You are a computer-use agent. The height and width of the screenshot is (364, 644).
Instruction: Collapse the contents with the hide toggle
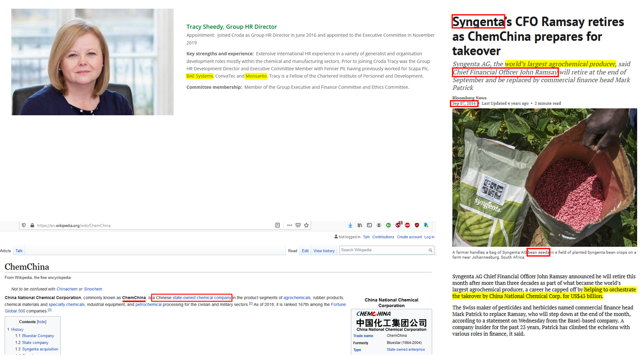click(42, 322)
